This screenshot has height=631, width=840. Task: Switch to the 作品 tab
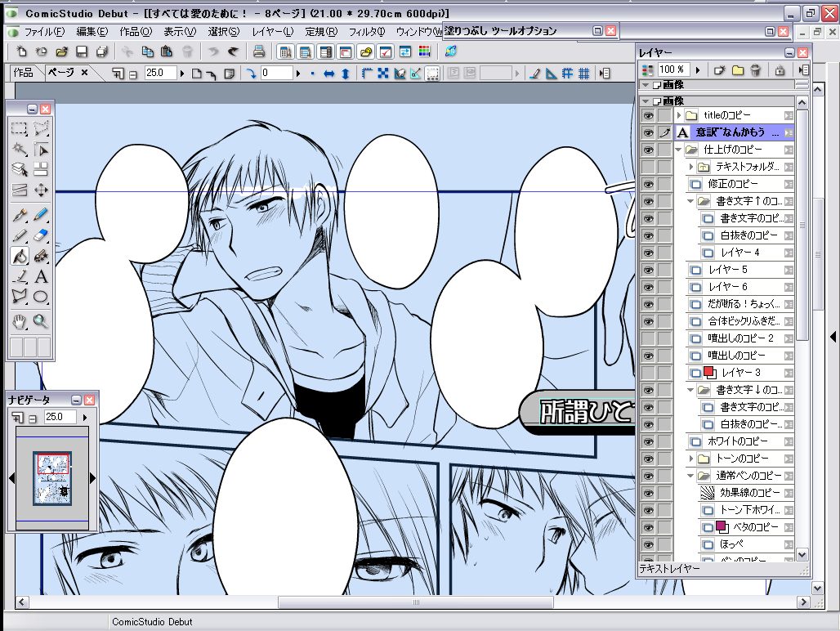(x=24, y=72)
